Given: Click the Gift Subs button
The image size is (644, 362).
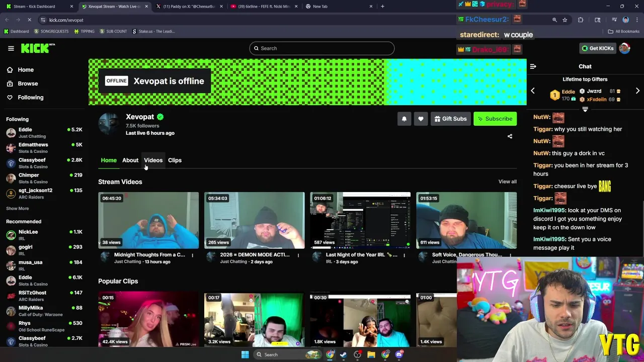Looking at the screenshot, I should [x=450, y=119].
